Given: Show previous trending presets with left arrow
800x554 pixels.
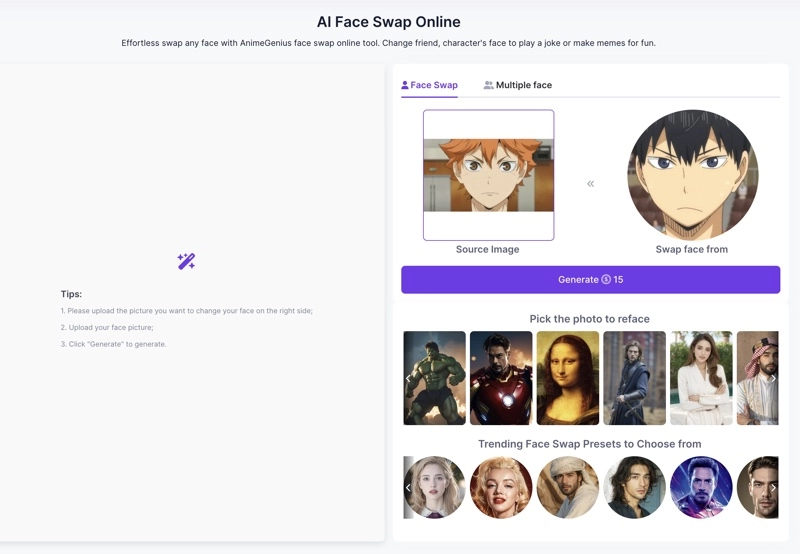Looking at the screenshot, I should [x=409, y=488].
